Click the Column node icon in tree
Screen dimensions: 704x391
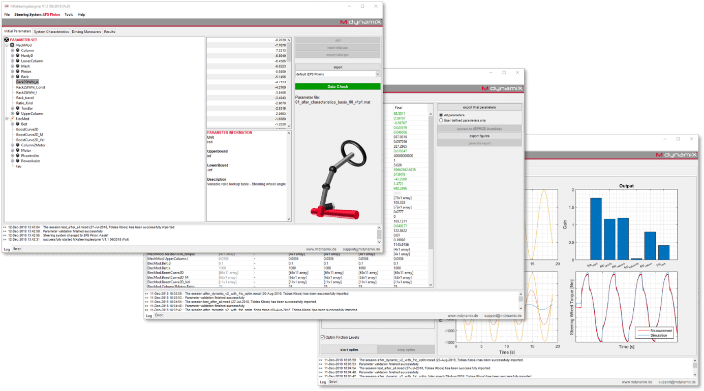pos(18,50)
